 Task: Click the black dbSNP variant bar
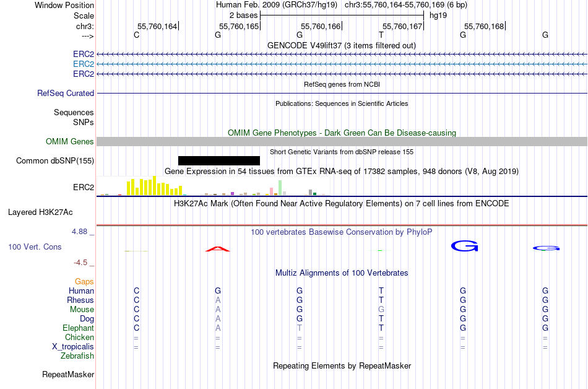coord(219,160)
